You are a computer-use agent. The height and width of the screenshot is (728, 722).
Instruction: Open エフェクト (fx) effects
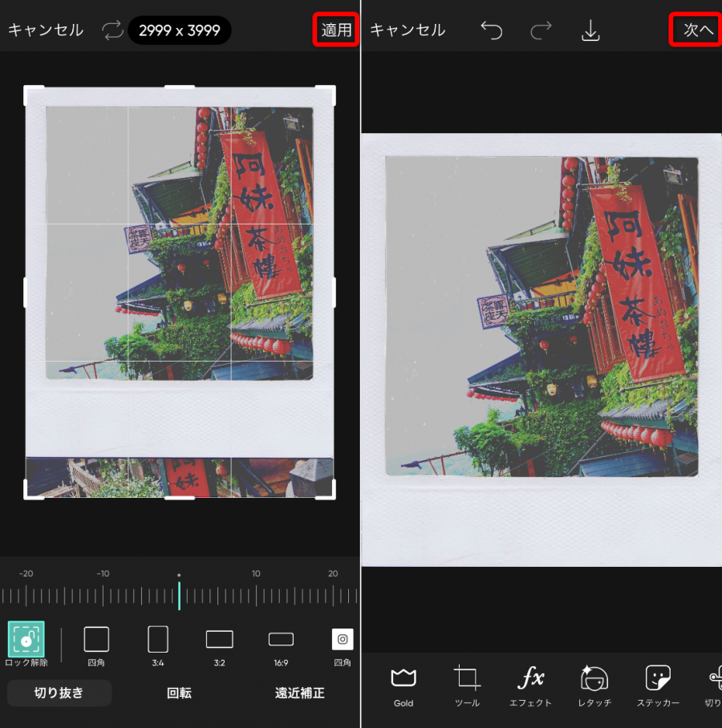(x=530, y=686)
